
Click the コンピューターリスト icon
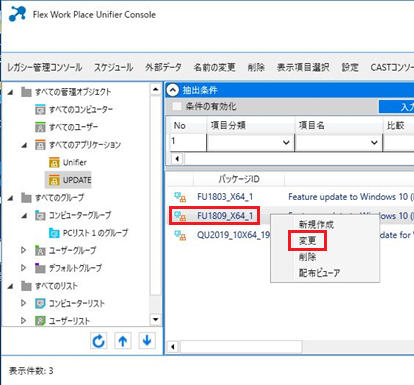tap(40, 303)
